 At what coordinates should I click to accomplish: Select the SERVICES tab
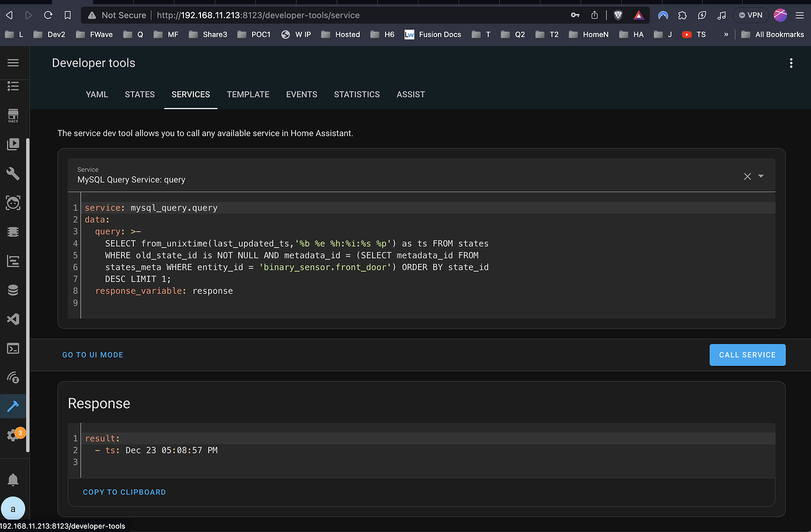pos(190,95)
